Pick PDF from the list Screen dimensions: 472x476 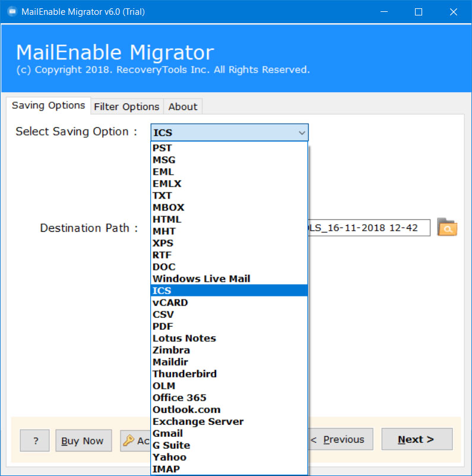click(229, 326)
